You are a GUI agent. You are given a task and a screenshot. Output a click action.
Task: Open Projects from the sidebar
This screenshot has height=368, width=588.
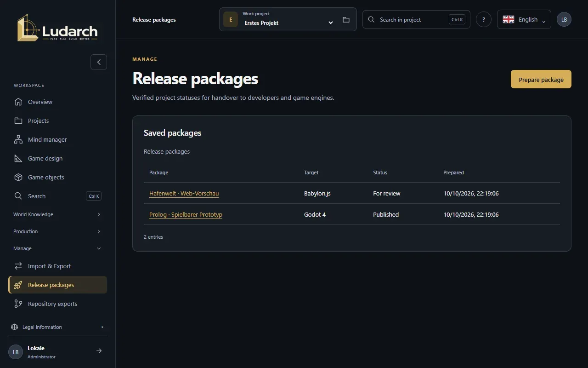57,121
